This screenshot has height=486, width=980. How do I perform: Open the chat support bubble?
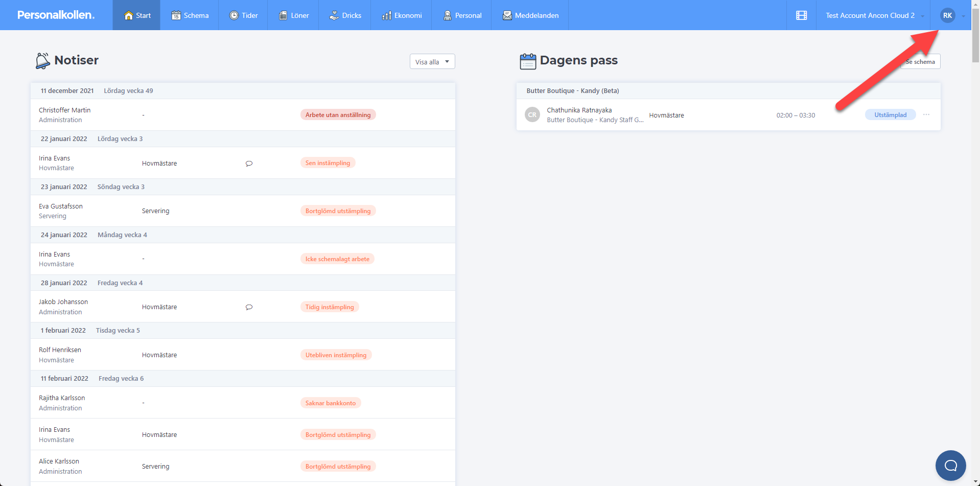point(950,465)
